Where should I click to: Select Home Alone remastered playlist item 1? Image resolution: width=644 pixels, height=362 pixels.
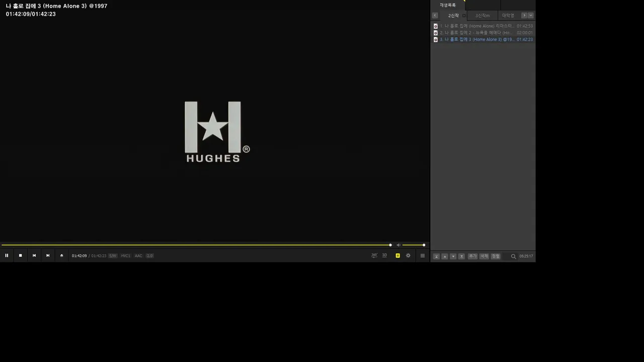(483, 26)
